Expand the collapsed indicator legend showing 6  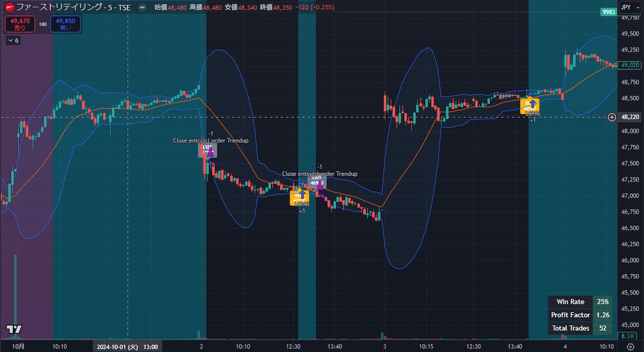(13, 41)
